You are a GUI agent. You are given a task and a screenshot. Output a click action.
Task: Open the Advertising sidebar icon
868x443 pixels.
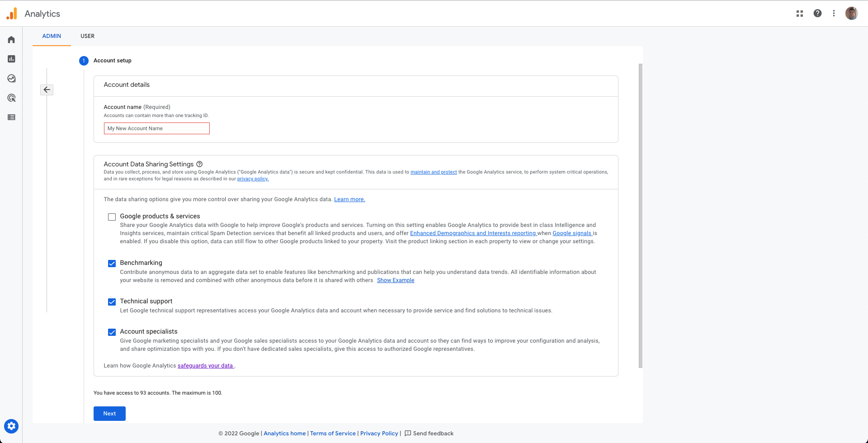click(x=11, y=98)
